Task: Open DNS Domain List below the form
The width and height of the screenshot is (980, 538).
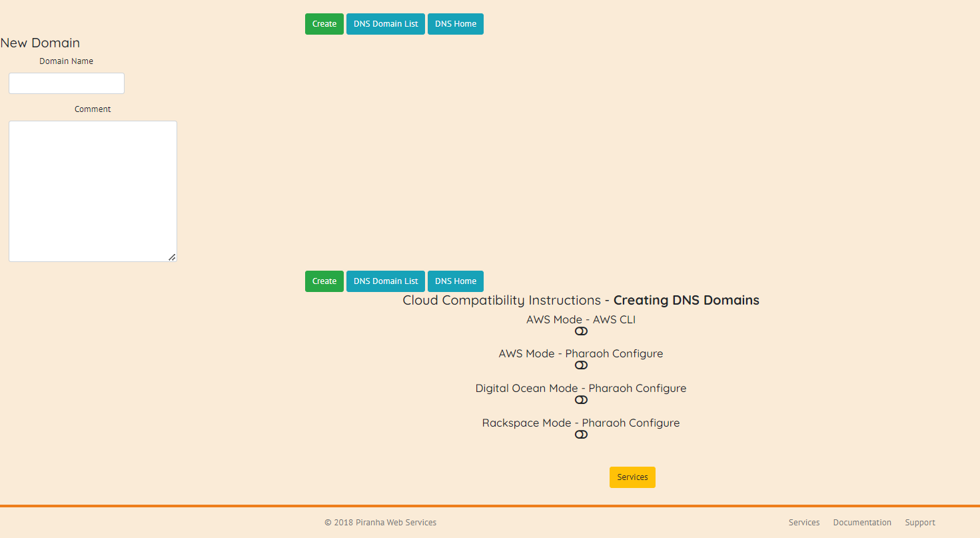Action: [386, 281]
